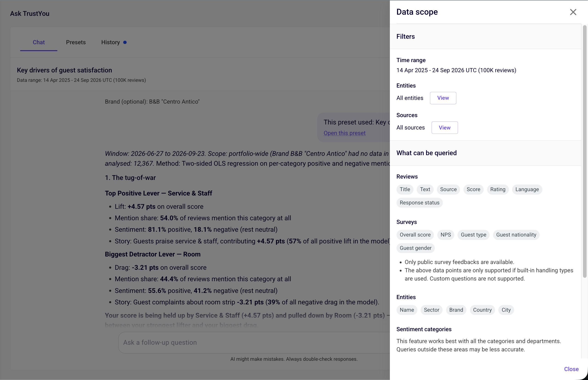Select the Guest type chip

(x=474, y=235)
